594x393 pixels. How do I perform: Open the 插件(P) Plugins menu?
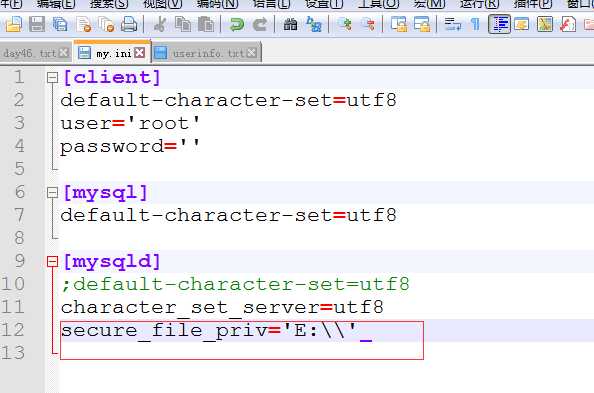(533, 4)
